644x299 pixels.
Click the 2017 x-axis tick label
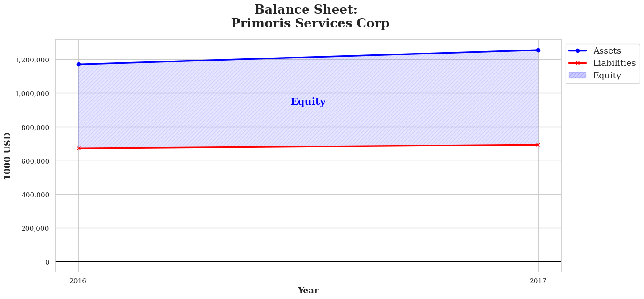point(538,281)
